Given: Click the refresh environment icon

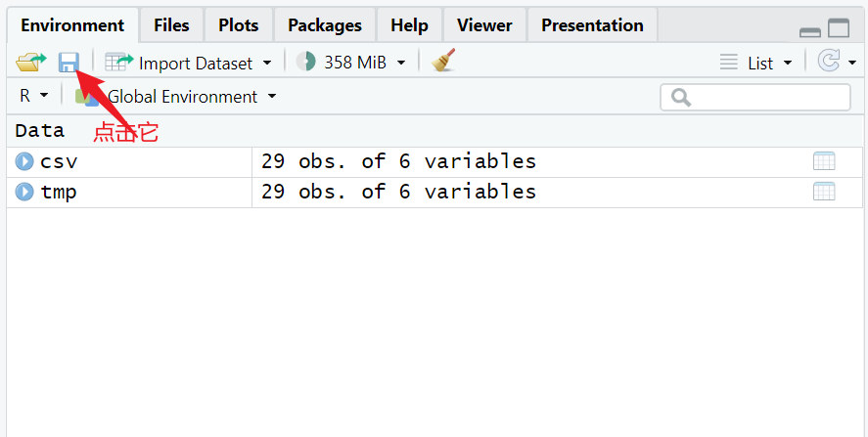Looking at the screenshot, I should [828, 62].
